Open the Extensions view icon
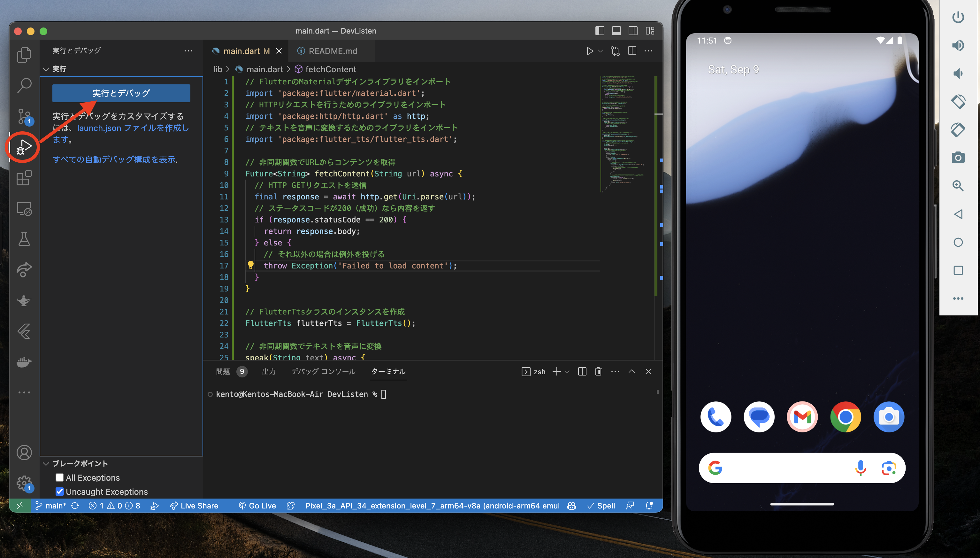This screenshot has height=558, width=980. tap(24, 178)
